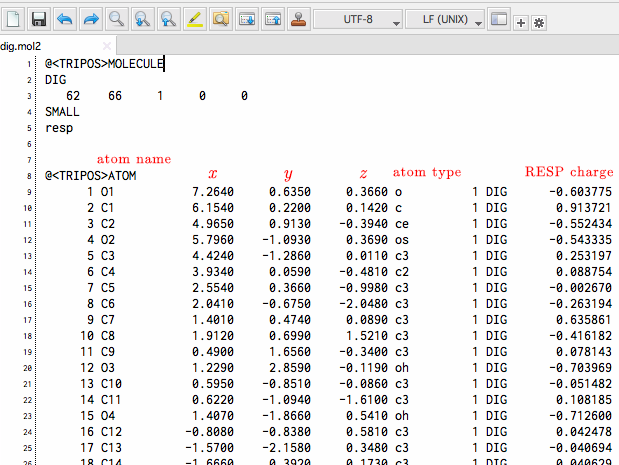Click charge 0.108185 in the C11 row
The image size is (619, 465).
584,400
